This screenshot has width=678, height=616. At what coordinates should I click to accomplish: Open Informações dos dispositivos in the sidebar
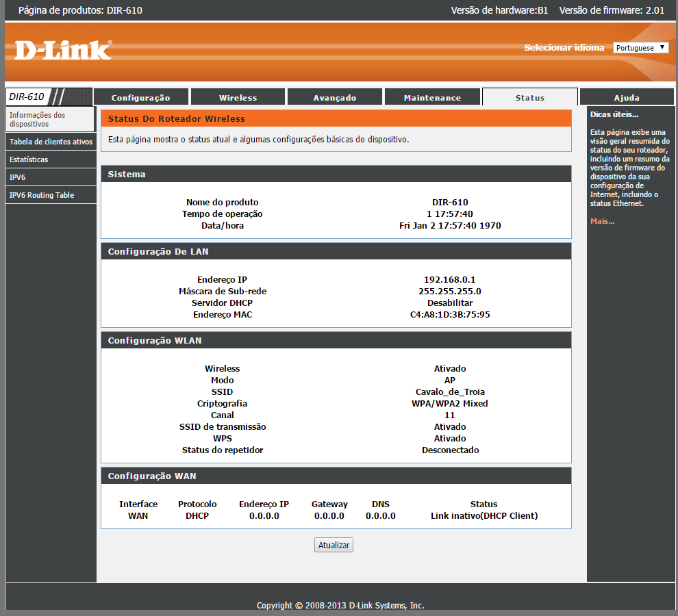(50, 119)
